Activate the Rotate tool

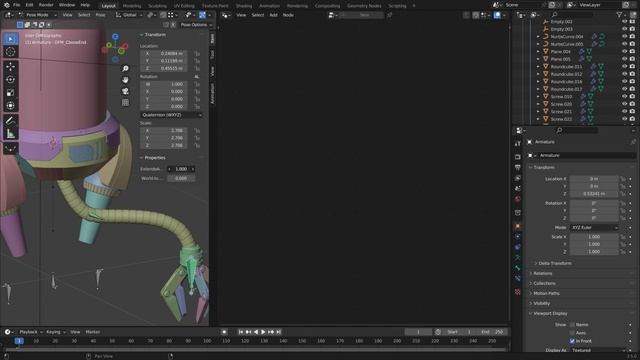(11, 80)
